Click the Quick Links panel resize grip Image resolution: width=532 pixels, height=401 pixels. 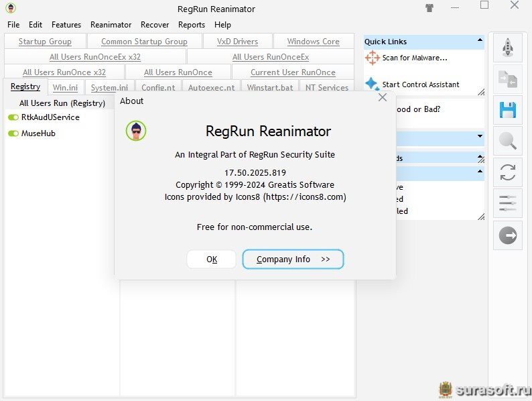(481, 92)
